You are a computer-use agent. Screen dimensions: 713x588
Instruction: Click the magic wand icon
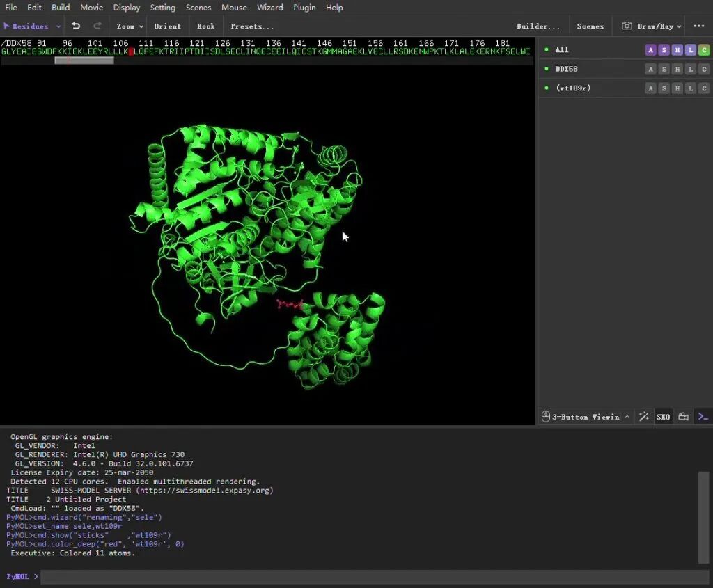click(x=644, y=417)
